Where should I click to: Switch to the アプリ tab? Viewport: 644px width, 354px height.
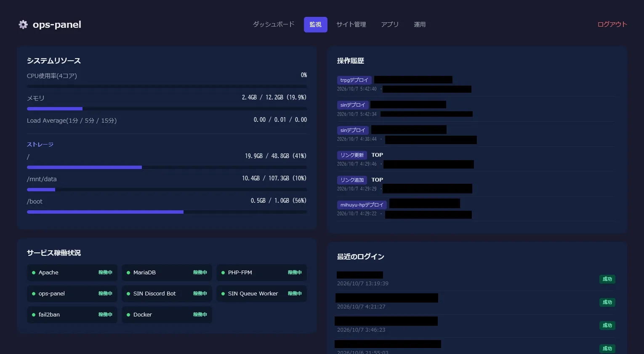click(390, 24)
